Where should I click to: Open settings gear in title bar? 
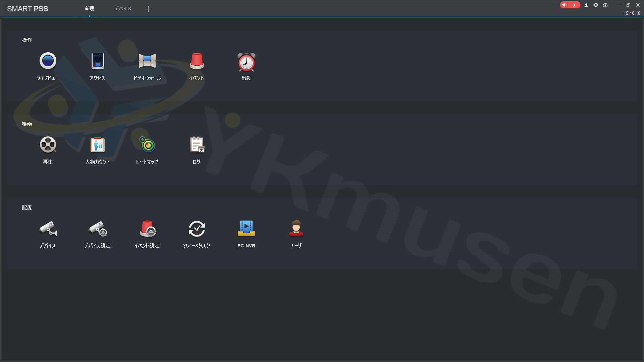coord(596,5)
